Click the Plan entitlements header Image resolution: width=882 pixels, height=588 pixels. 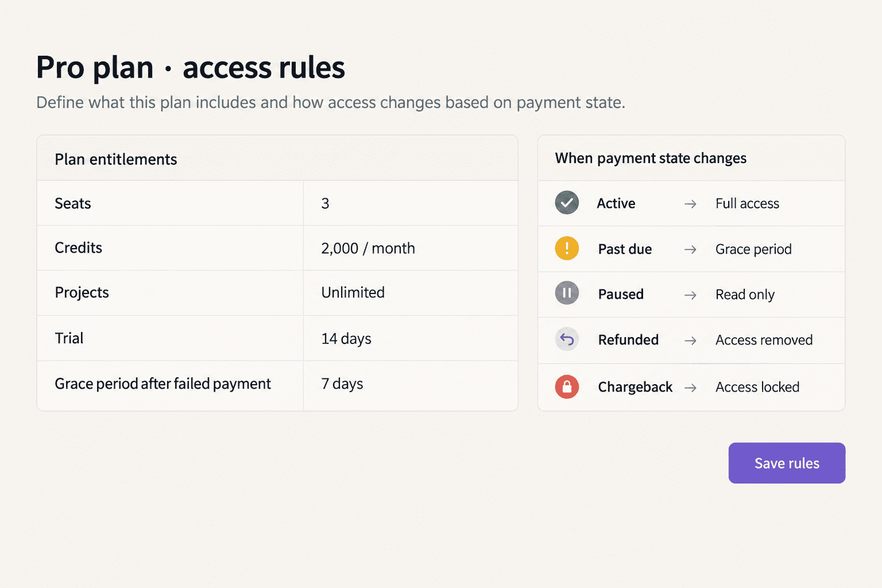(x=116, y=159)
